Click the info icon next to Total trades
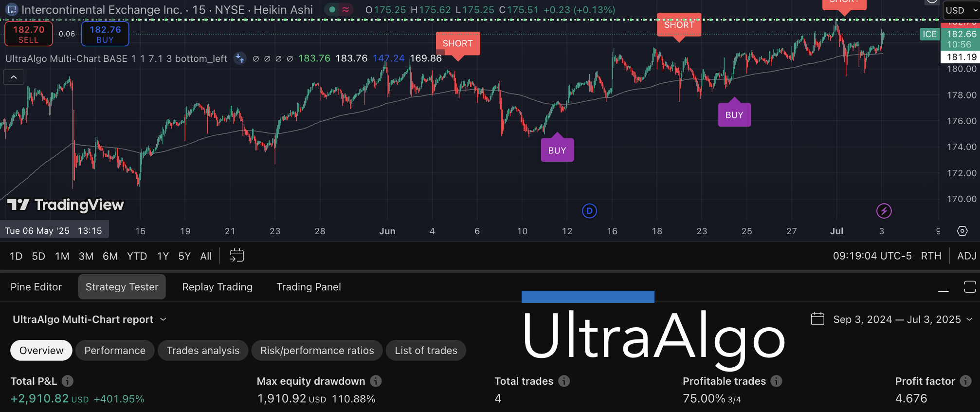Image resolution: width=980 pixels, height=412 pixels. (564, 381)
